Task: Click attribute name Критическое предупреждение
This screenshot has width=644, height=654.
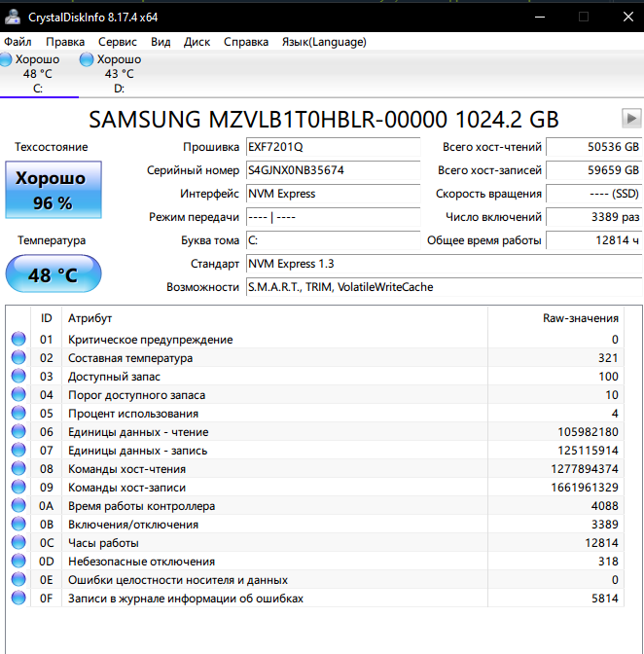Action: (x=150, y=340)
